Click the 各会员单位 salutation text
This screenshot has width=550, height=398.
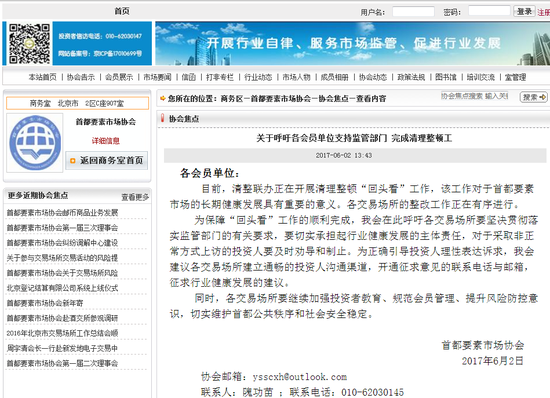[209, 173]
